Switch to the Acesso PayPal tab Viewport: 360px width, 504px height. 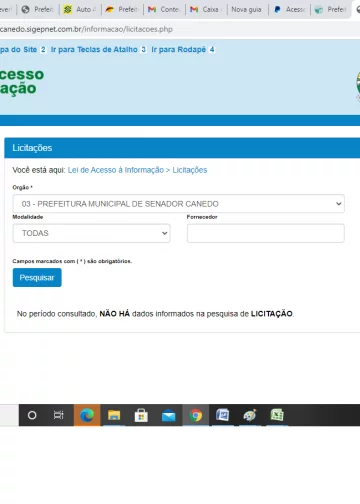[x=289, y=9]
